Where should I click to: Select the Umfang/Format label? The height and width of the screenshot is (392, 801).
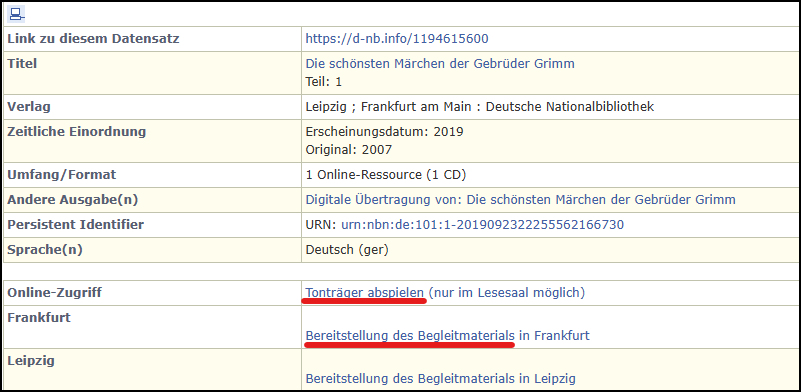click(62, 175)
